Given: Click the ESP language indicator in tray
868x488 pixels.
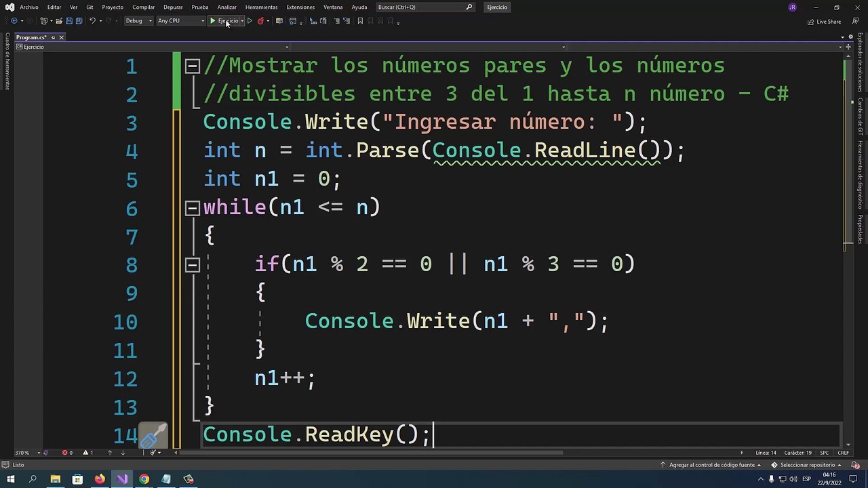Looking at the screenshot, I should (807, 479).
